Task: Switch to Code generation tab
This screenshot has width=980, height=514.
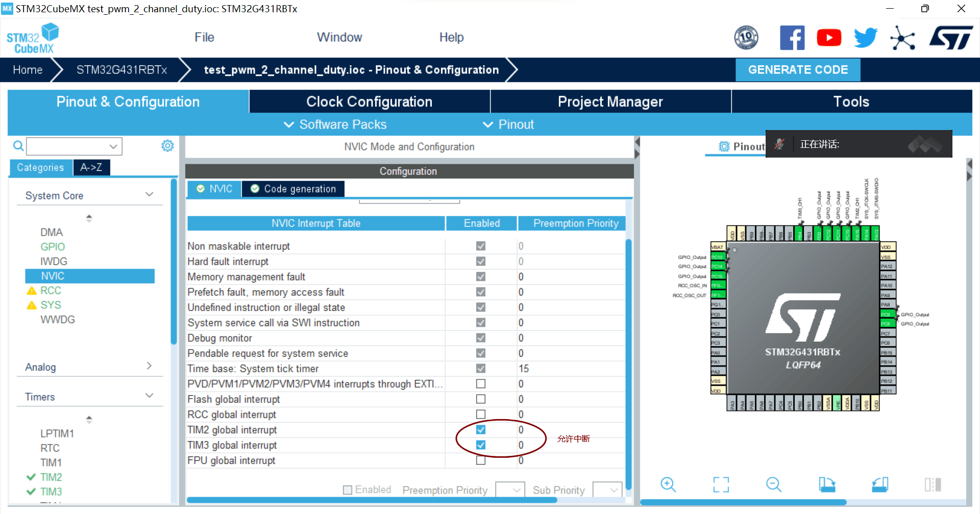Action: click(x=293, y=189)
